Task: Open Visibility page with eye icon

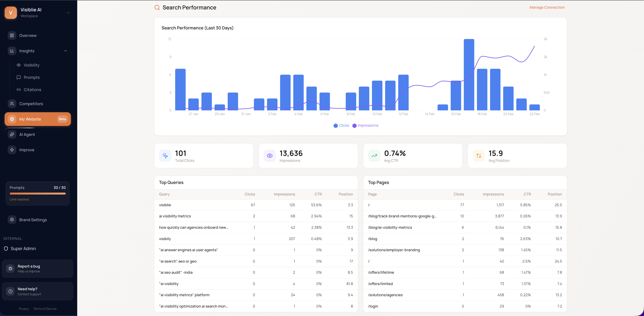Action: pos(32,65)
